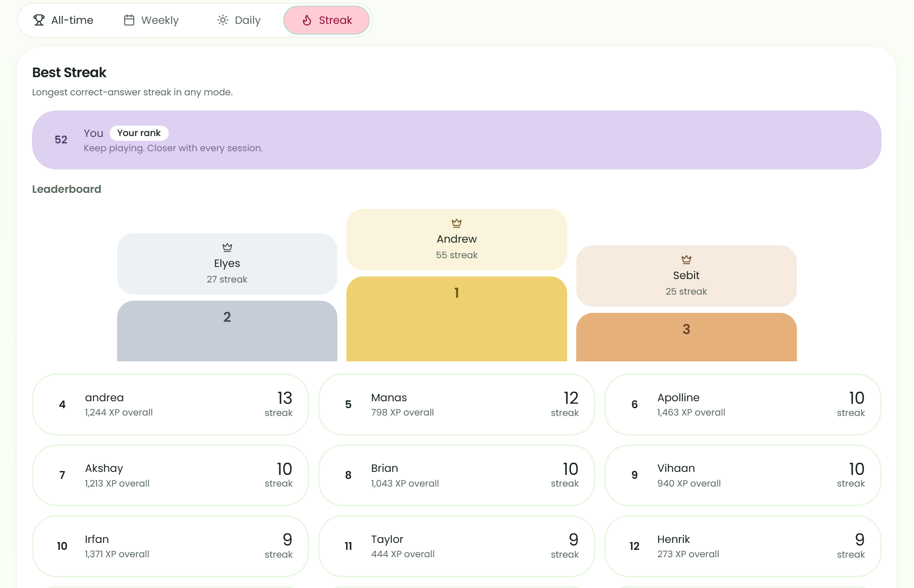This screenshot has height=588, width=914.
Task: Select Sebit's third-place card
Action: (686, 276)
